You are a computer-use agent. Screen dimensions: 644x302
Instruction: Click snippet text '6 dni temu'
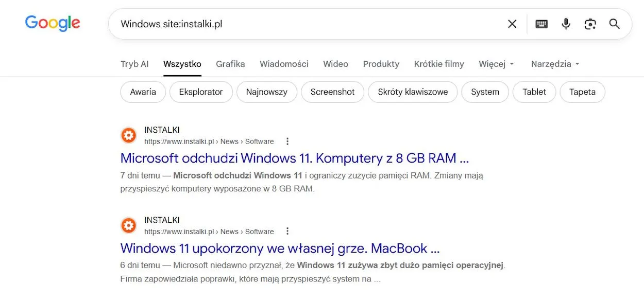pos(140,265)
